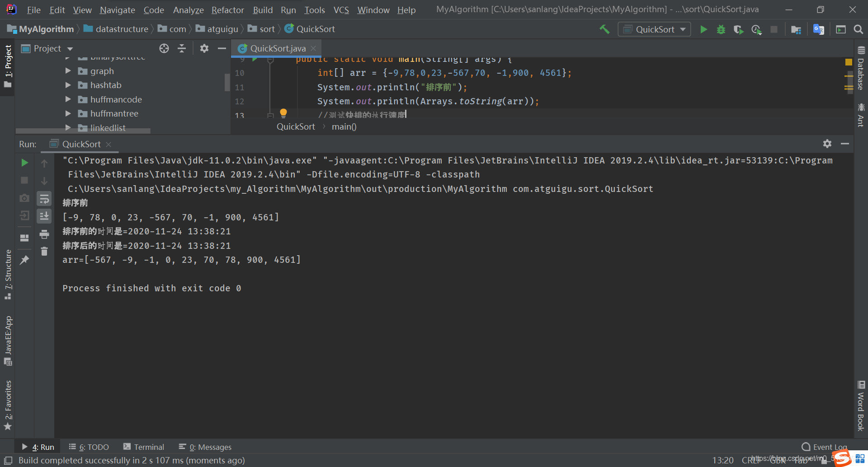
Task: Rerun QuickSort in the Run panel
Action: [x=25, y=163]
